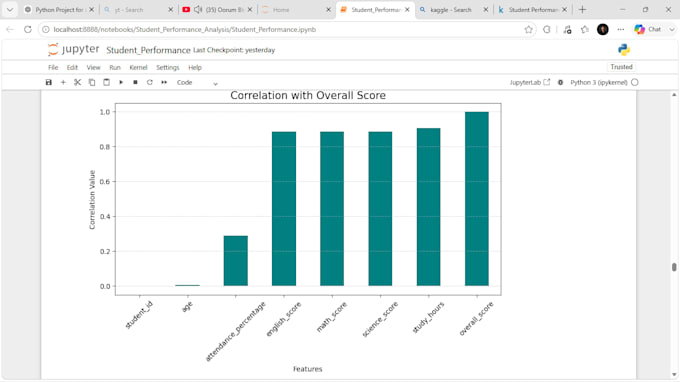Click the Features axis label
680x382 pixels.
click(307, 369)
